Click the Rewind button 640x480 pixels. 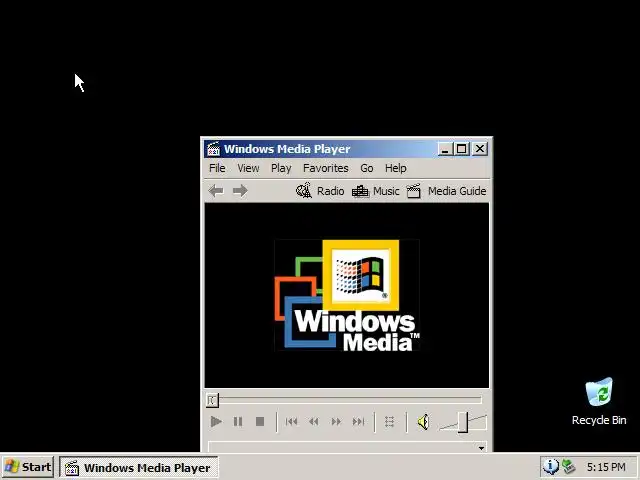coord(313,422)
